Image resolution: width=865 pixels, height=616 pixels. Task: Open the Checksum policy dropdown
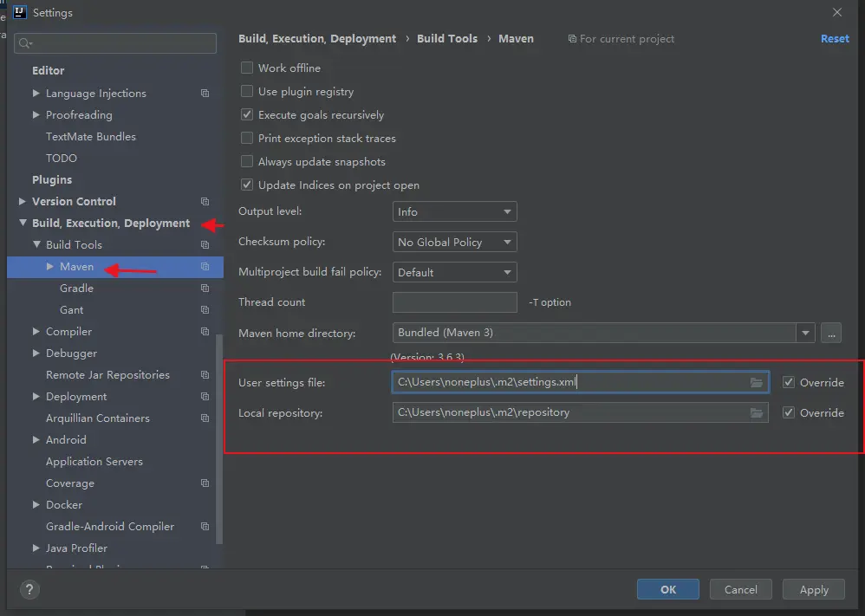[454, 242]
